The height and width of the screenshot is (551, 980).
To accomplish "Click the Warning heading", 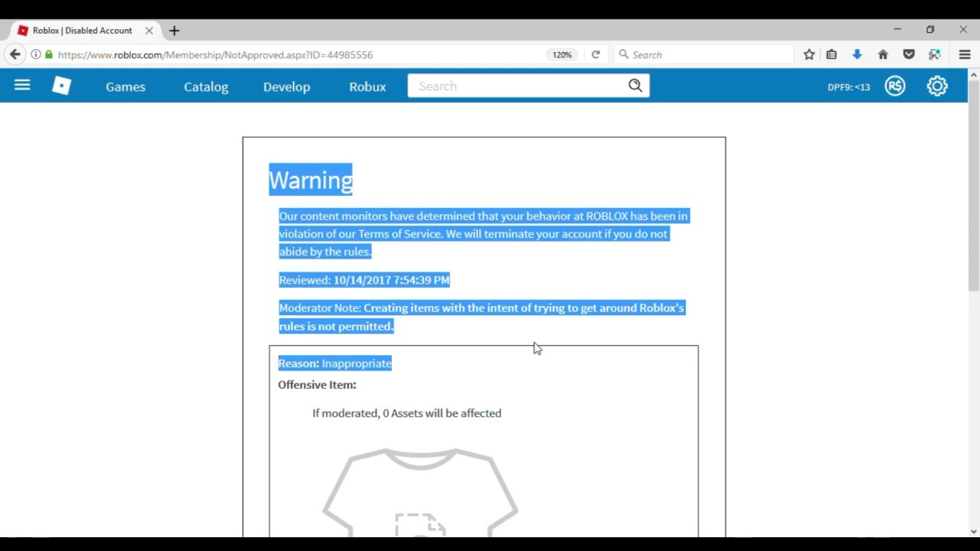I will click(x=310, y=180).
